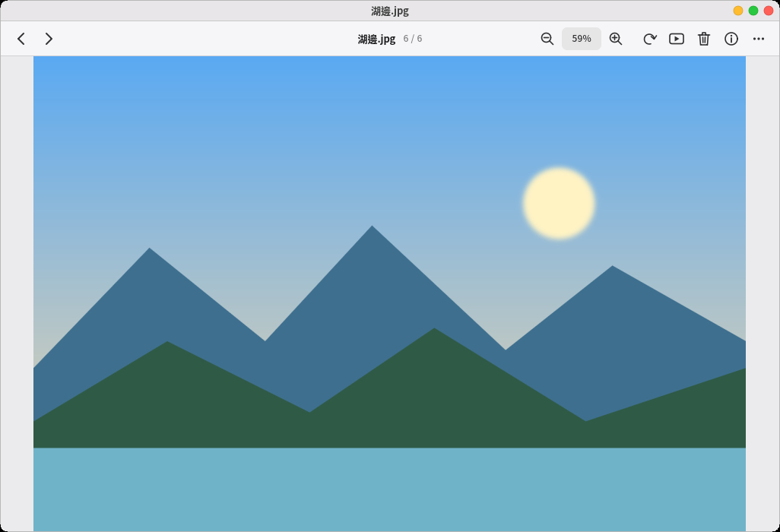Open the 59% zoom level box
Screen dimensions: 780x532
[582, 39]
